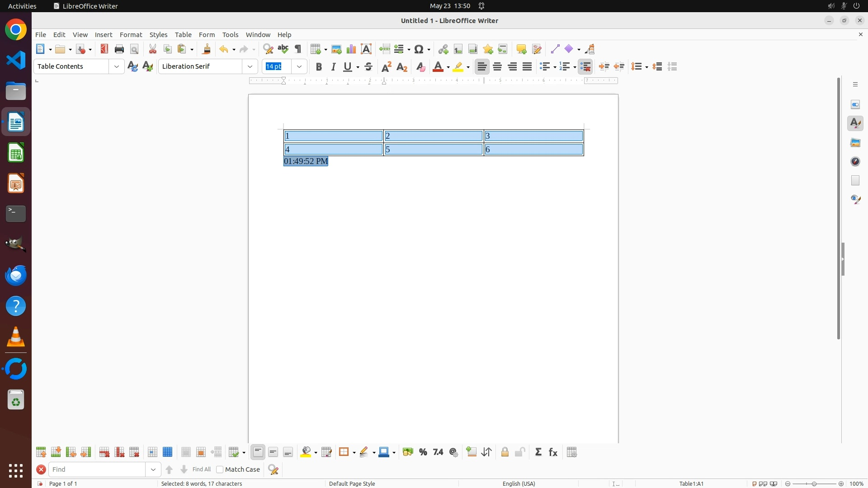Click the Sort table icon
The height and width of the screenshot is (488, 868).
(487, 452)
